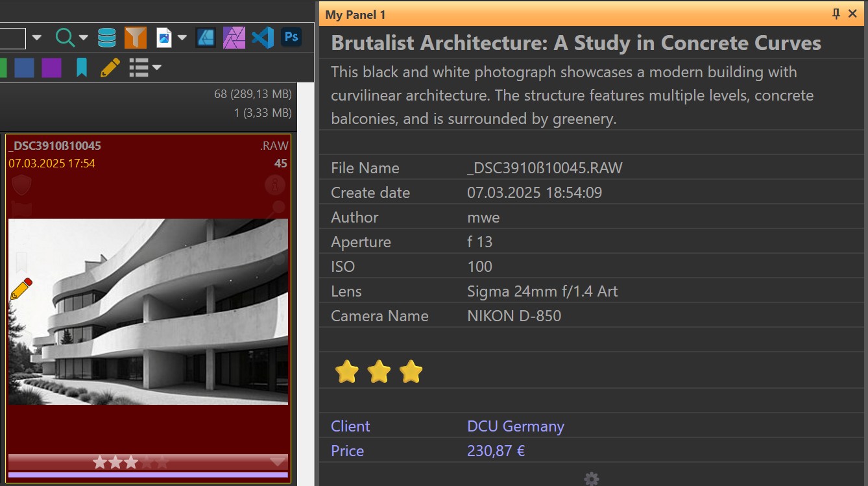868x486 pixels.
Task: Click the Brutalist Architecture headline text
Action: click(576, 43)
